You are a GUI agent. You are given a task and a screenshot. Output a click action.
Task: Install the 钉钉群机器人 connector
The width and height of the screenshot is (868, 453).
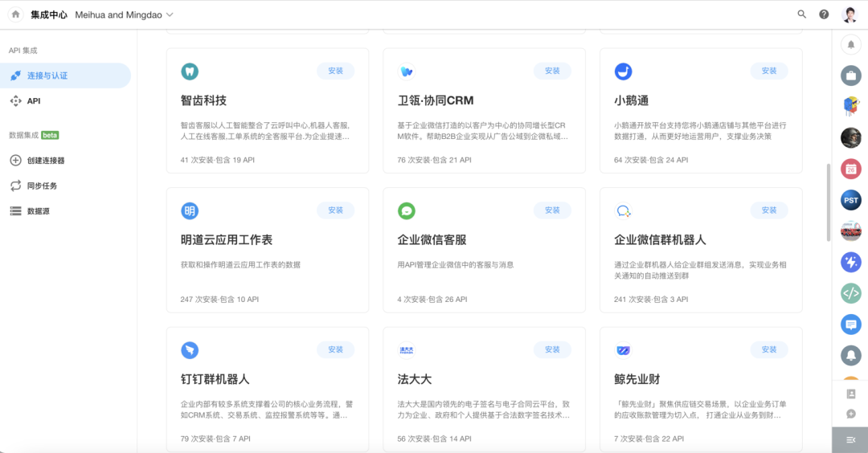[x=335, y=349]
